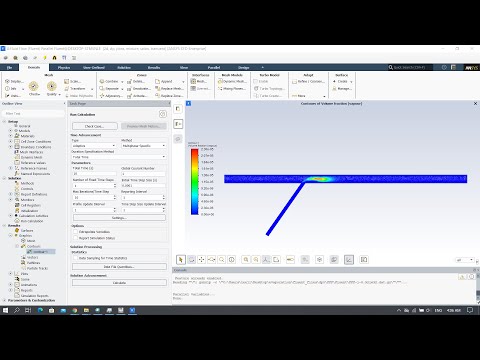Expand the Materials tree node
The image size is (480, 360).
(11, 136)
